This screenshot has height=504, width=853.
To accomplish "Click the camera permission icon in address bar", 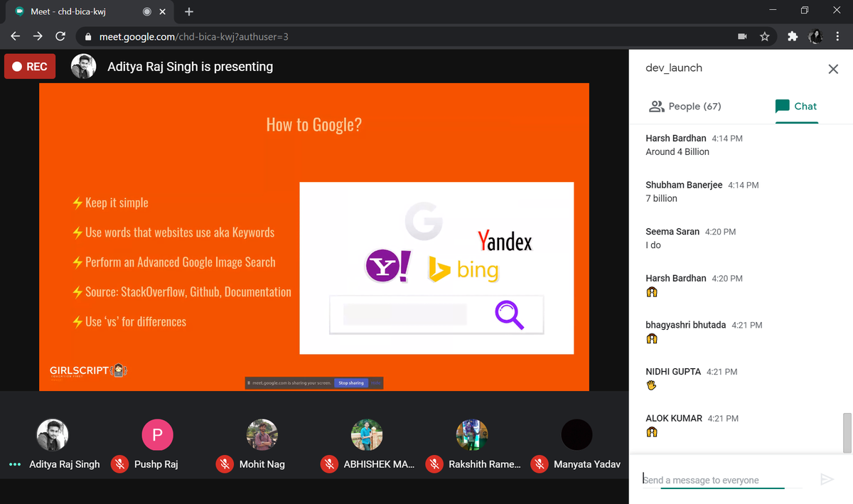I will (x=742, y=36).
